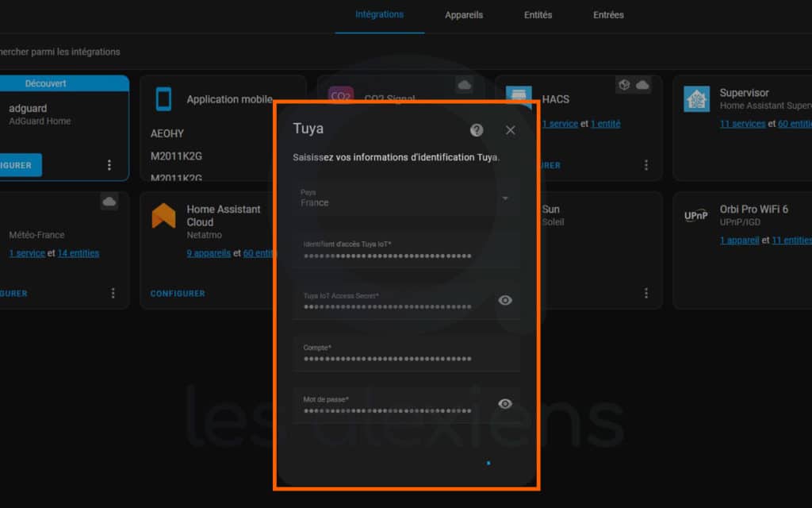Open the Tuya dialog help icon
This screenshot has width=812, height=508.
click(x=477, y=130)
